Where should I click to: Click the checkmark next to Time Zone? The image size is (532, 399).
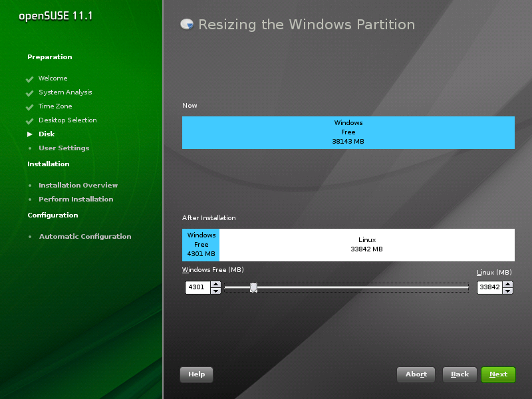[29, 107]
